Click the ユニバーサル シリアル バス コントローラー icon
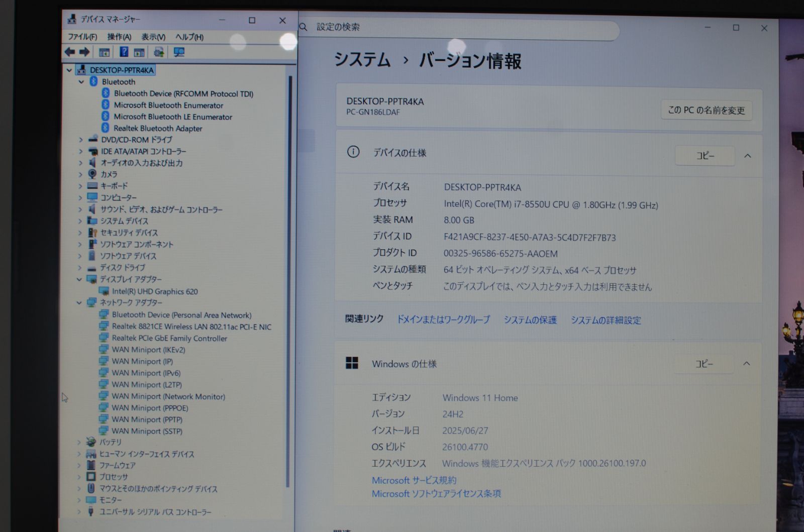The image size is (804, 532). [x=91, y=512]
